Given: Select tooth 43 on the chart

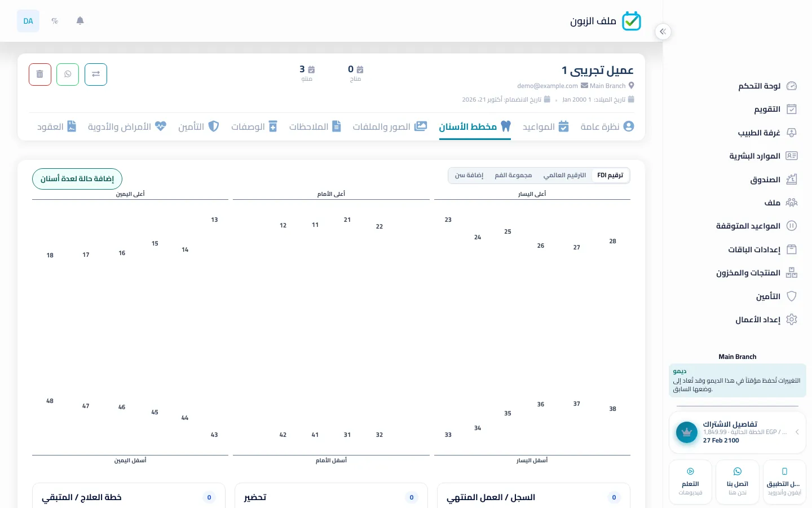Looking at the screenshot, I should point(214,435).
